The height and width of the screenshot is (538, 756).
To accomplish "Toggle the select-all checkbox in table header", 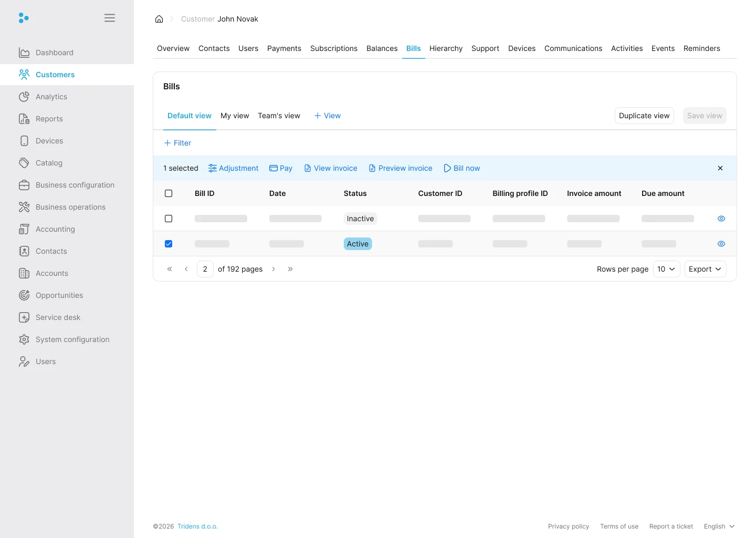I will [169, 193].
